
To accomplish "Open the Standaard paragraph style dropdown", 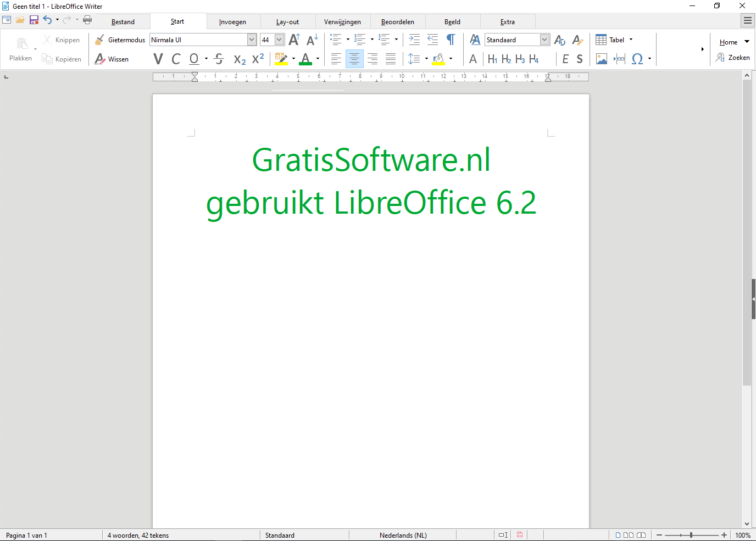I will 544,40.
